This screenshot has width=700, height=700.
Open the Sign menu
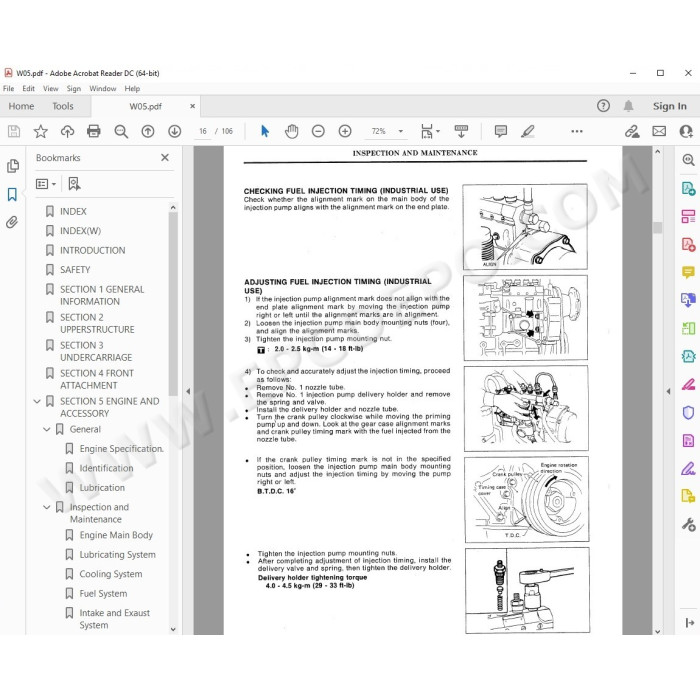(74, 88)
